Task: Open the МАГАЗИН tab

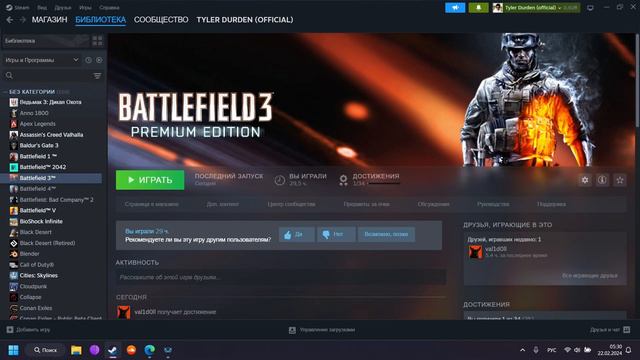Action: point(49,20)
